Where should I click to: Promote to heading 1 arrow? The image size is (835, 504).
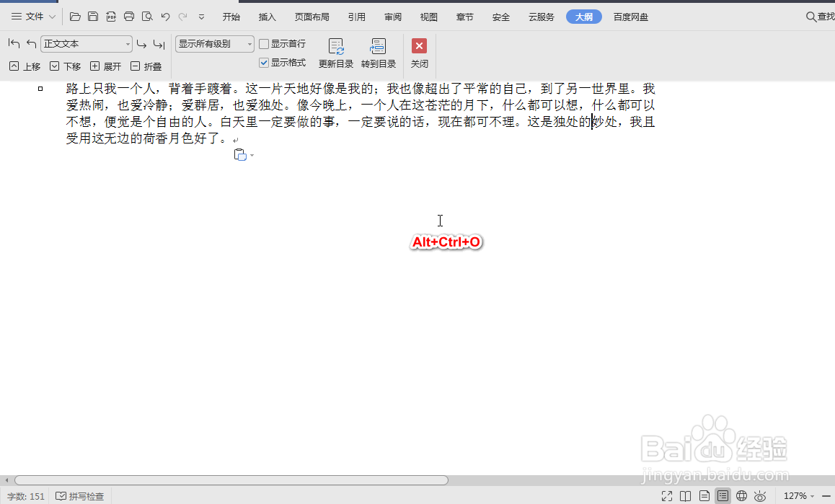(x=14, y=44)
